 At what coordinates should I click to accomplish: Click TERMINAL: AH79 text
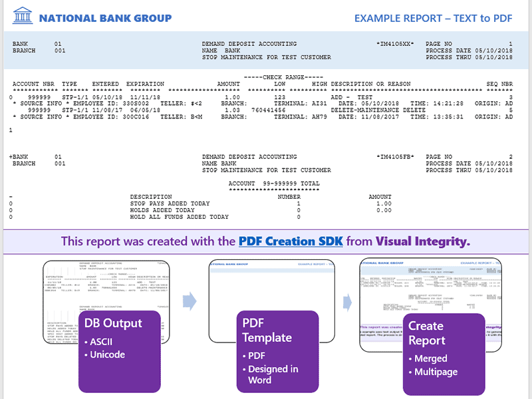[x=301, y=117]
